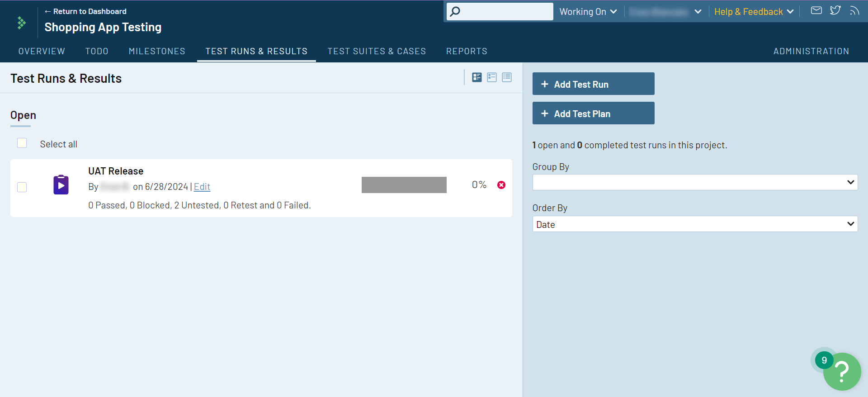Go to Test Suites & Cases tab
This screenshot has width=868, height=397.
[377, 51]
